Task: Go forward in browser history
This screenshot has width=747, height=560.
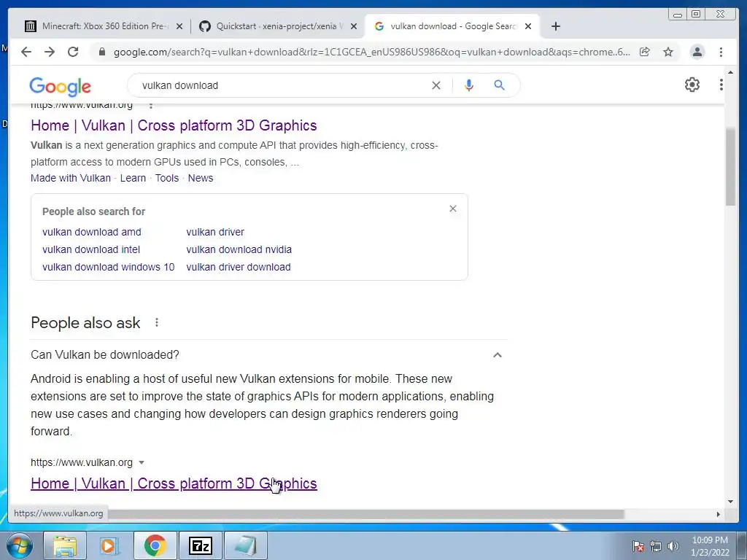Action: coord(50,52)
